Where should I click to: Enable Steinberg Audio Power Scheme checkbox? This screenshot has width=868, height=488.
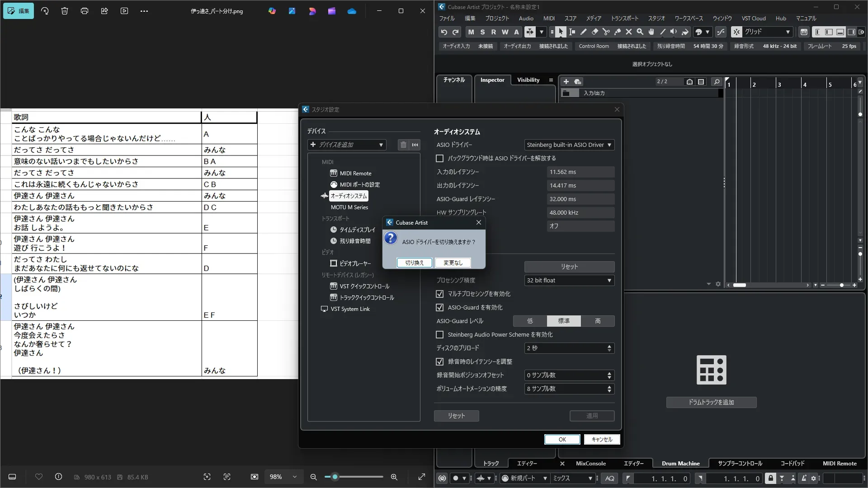439,335
